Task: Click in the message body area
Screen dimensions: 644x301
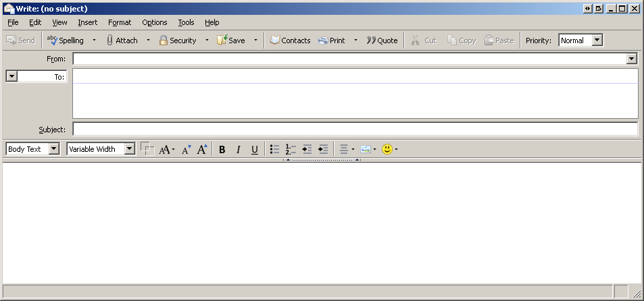Action: pos(322,223)
